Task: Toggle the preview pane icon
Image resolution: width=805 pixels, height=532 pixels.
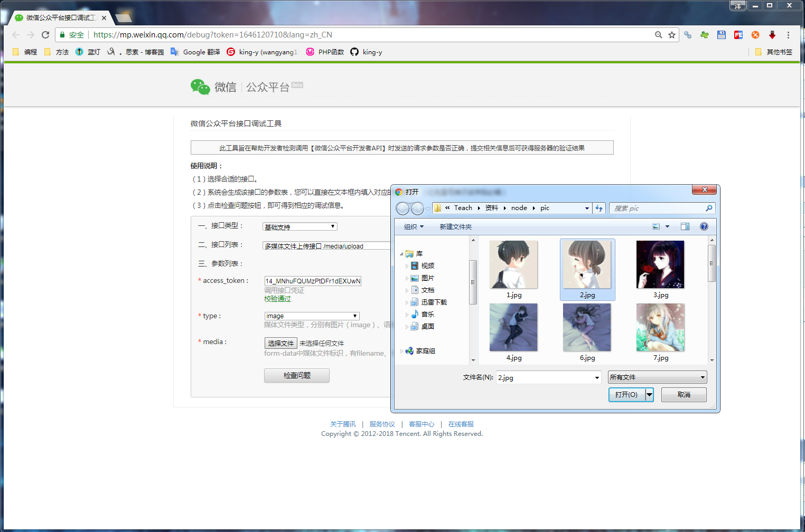Action: (x=685, y=226)
